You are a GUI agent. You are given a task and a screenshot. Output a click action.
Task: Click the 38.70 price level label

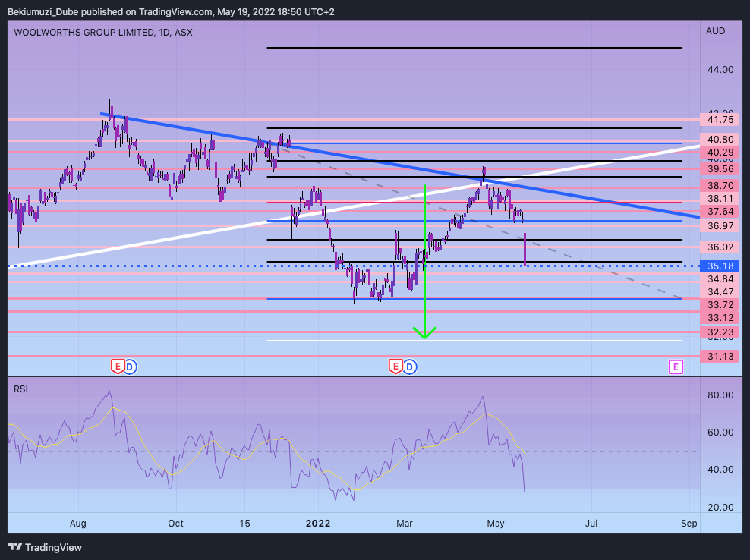(x=720, y=186)
